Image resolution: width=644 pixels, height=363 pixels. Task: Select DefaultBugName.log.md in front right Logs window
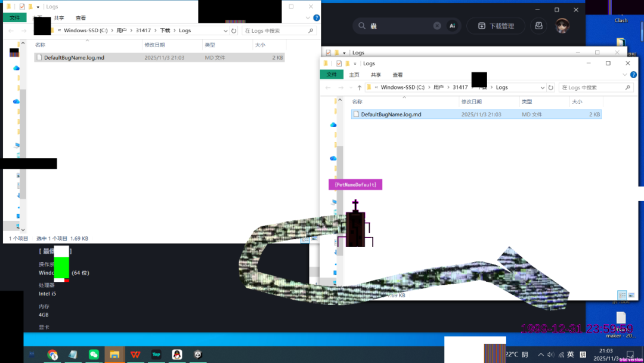476,114
